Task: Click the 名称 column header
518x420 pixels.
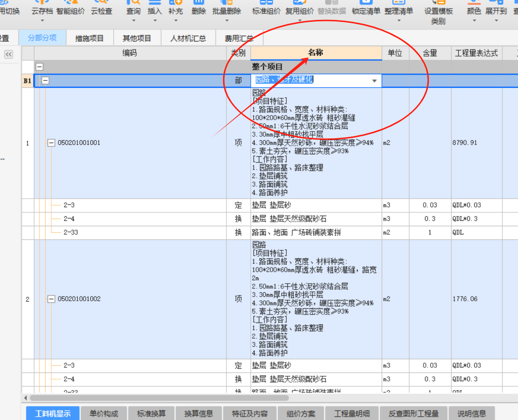Action: (316, 53)
